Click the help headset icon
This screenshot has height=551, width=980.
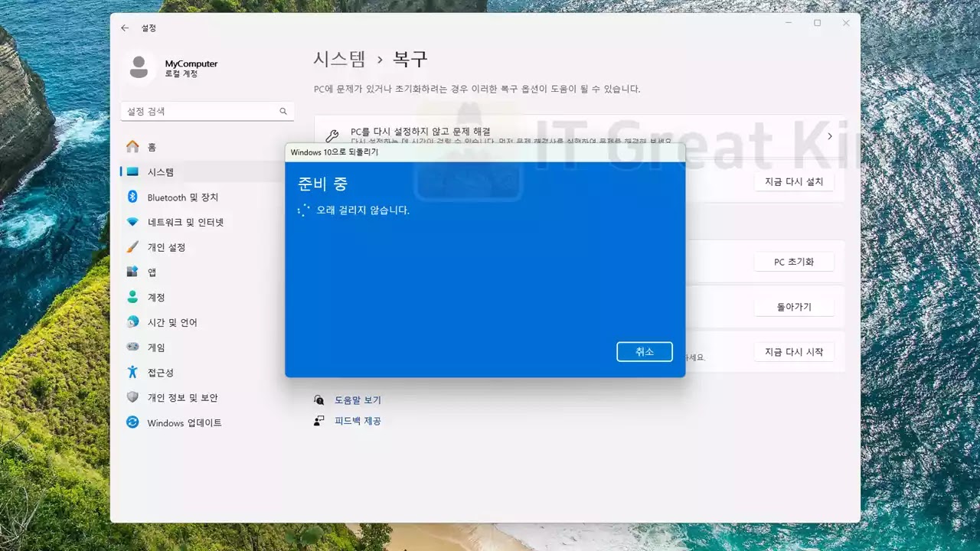(x=319, y=400)
